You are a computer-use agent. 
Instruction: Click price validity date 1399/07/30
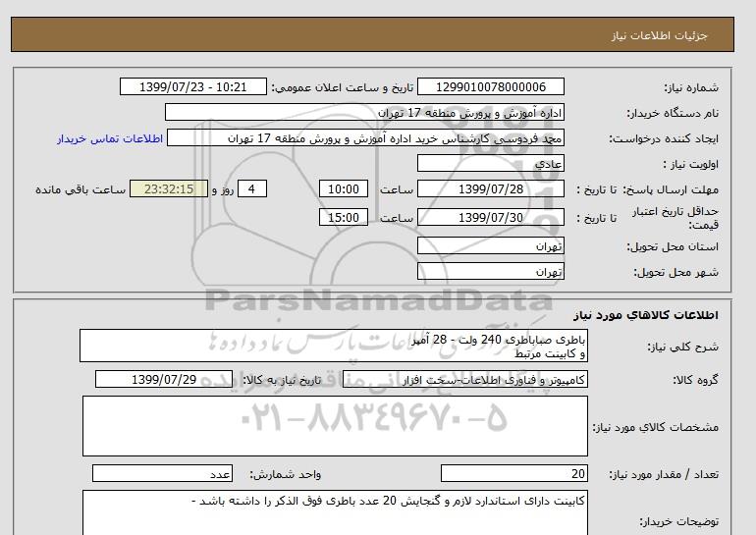point(490,217)
